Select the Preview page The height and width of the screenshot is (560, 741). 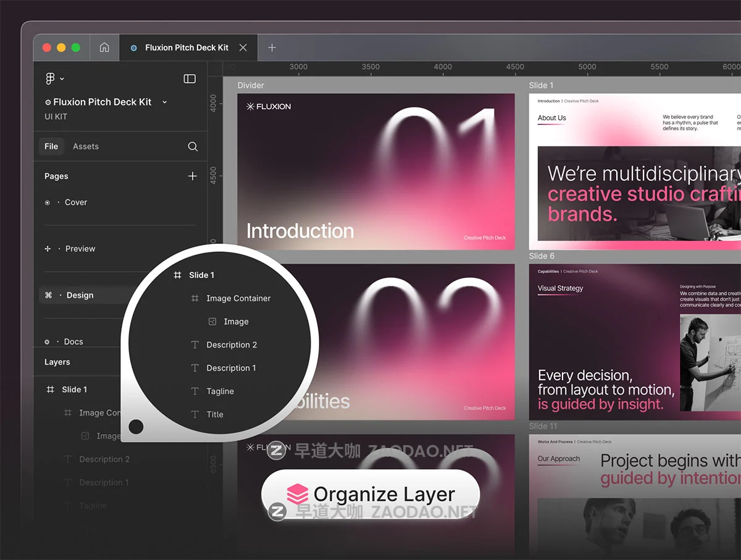80,249
